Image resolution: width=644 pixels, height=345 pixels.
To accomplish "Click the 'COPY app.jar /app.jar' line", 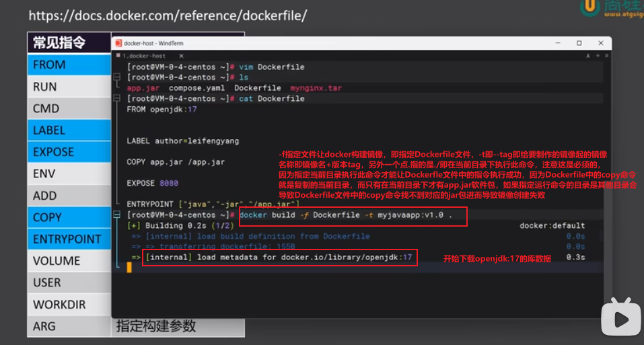I will [x=176, y=162].
